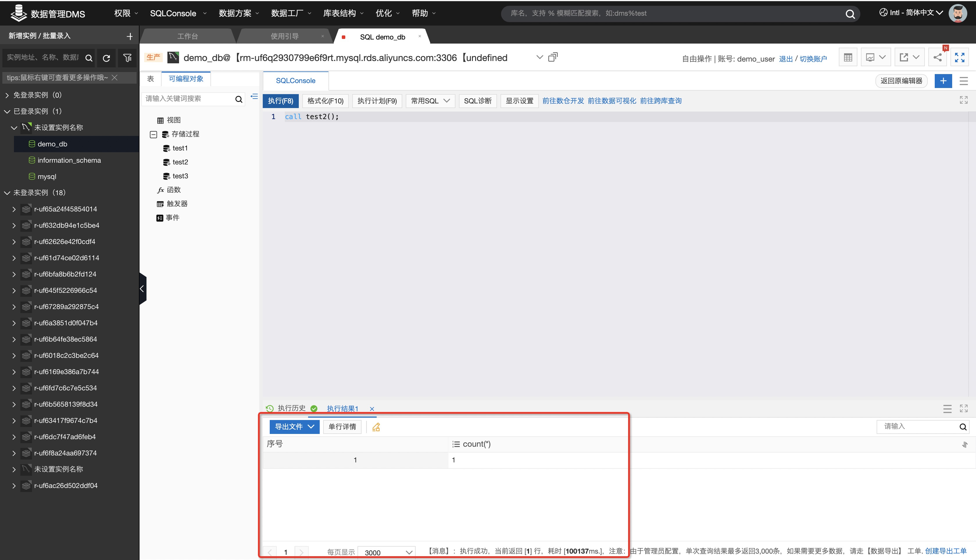Click the table view icon in header
This screenshot has width=976, height=560.
click(848, 58)
